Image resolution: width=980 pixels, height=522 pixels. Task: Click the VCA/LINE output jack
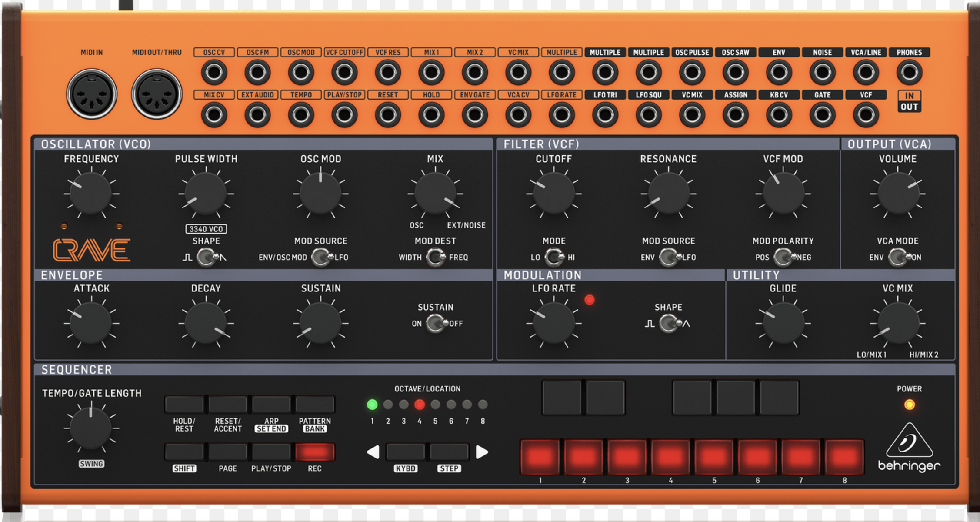point(866,72)
